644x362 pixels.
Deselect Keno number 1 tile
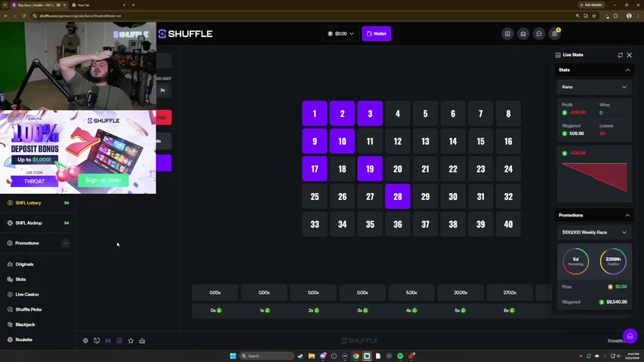coord(315,113)
